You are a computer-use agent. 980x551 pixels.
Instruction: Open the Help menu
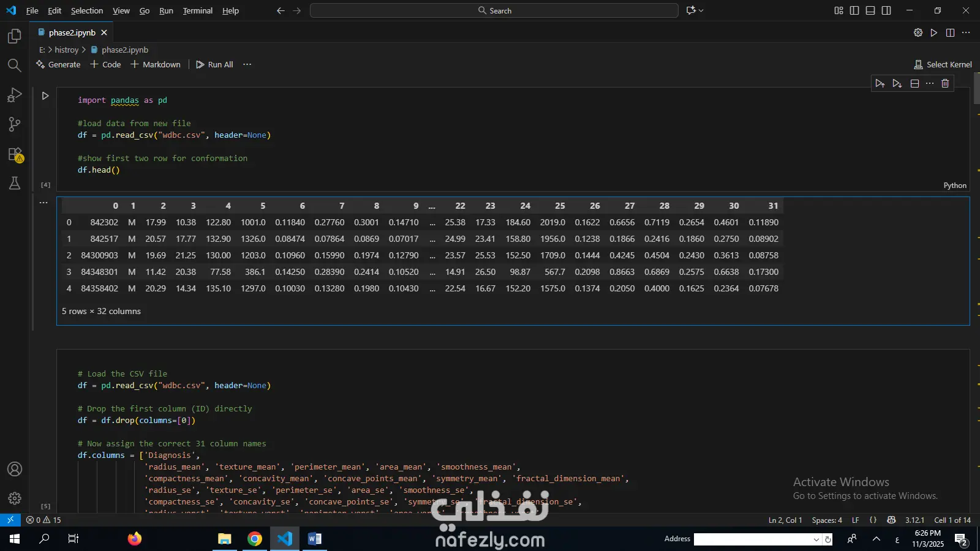231,10
